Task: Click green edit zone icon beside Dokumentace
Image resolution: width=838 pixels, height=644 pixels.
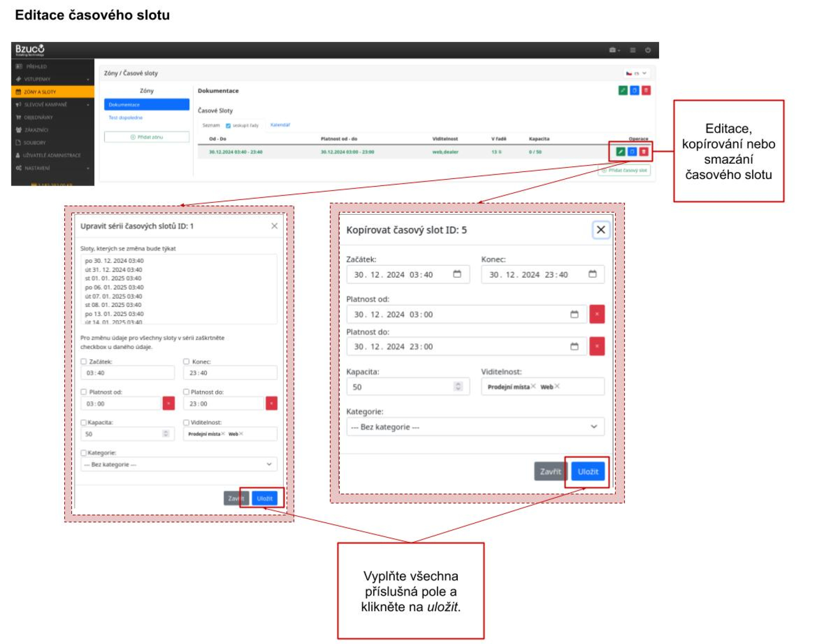Action: (x=622, y=90)
